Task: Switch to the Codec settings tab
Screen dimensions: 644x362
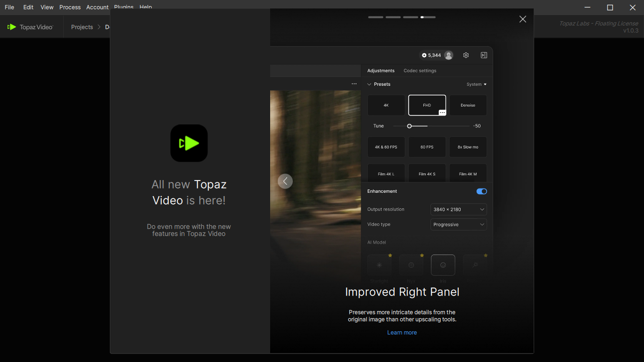Action: coord(420,71)
